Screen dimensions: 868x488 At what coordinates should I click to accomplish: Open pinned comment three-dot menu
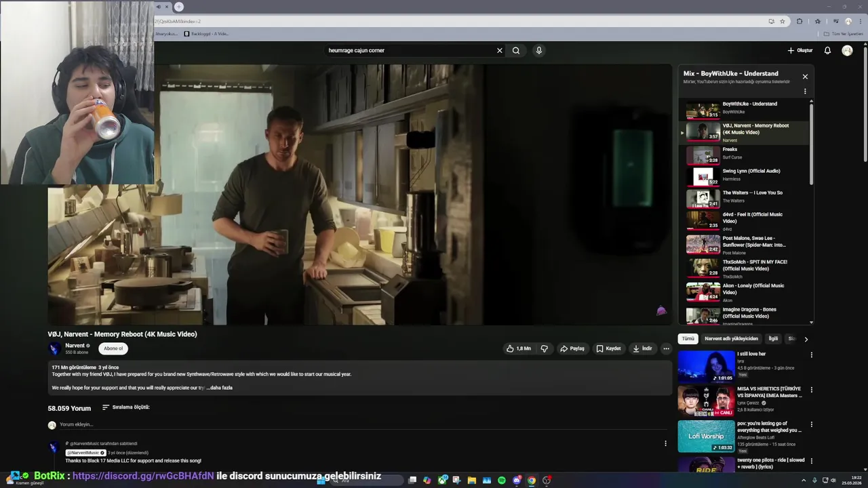(x=665, y=443)
